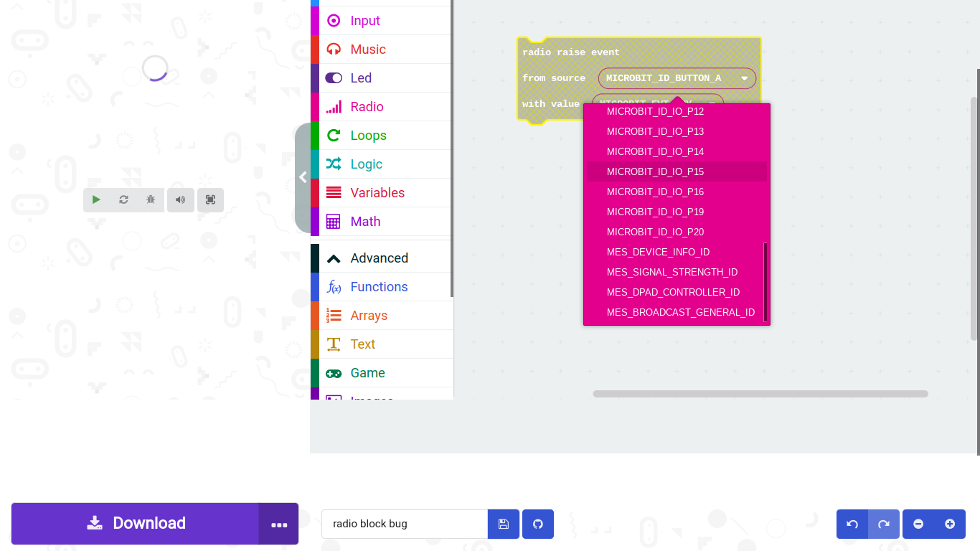Create GitHub repository button

(538, 524)
